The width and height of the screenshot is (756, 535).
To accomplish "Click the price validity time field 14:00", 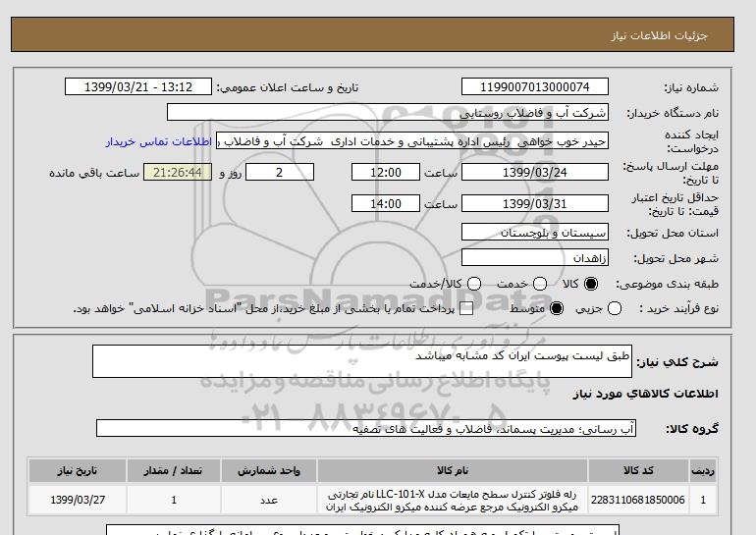I will tap(386, 204).
